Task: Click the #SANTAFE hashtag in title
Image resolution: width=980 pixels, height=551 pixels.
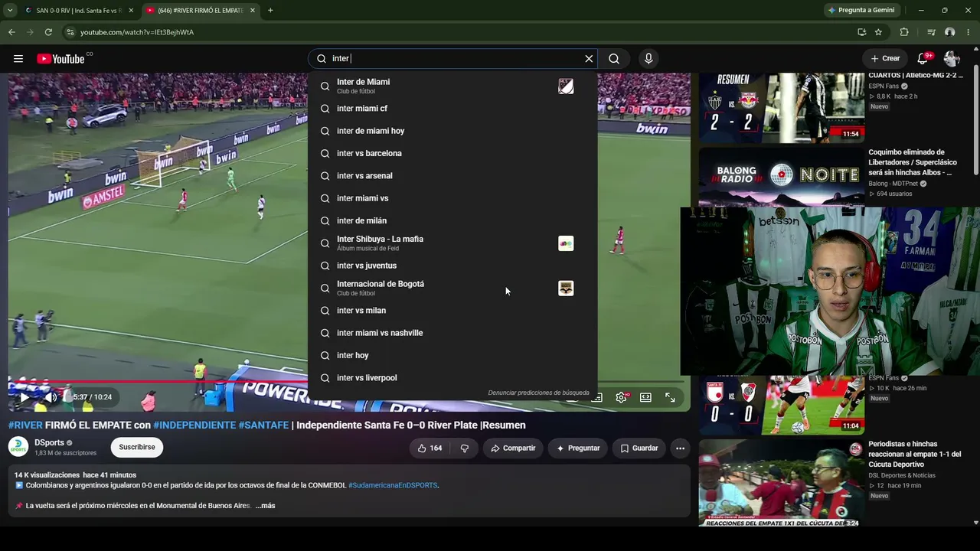Action: coord(263,425)
